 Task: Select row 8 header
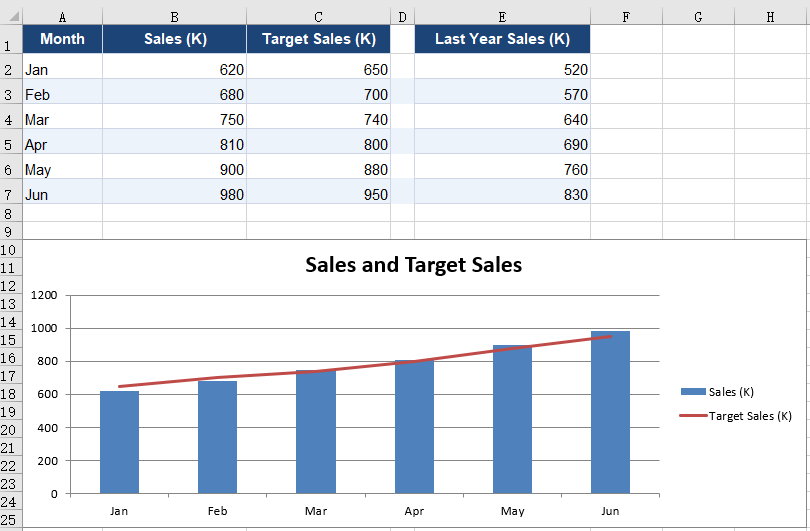pos(11,213)
